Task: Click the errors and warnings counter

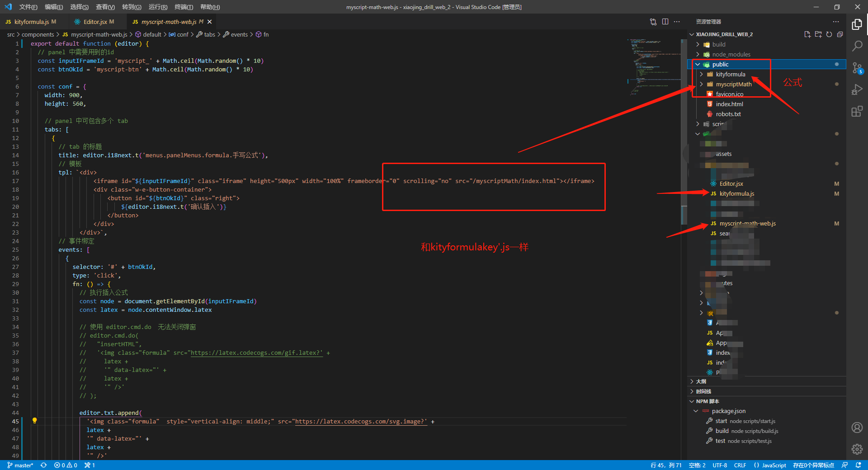Action: tap(65, 465)
